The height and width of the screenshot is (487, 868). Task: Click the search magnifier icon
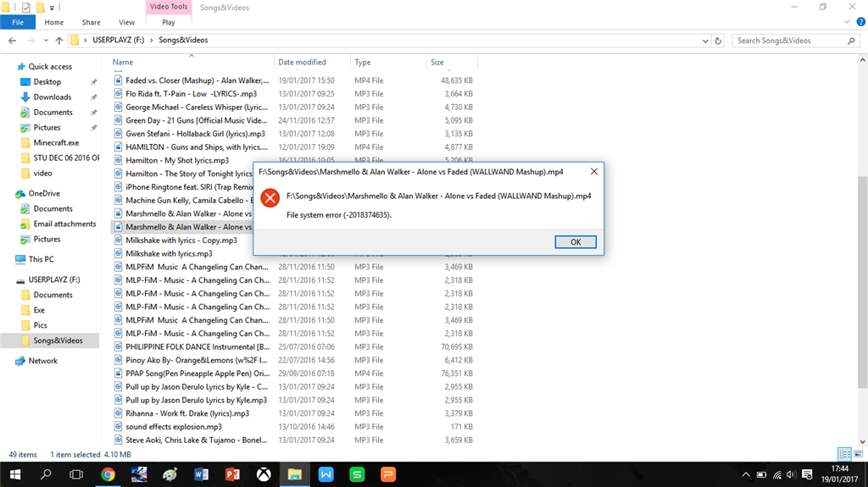coord(851,41)
